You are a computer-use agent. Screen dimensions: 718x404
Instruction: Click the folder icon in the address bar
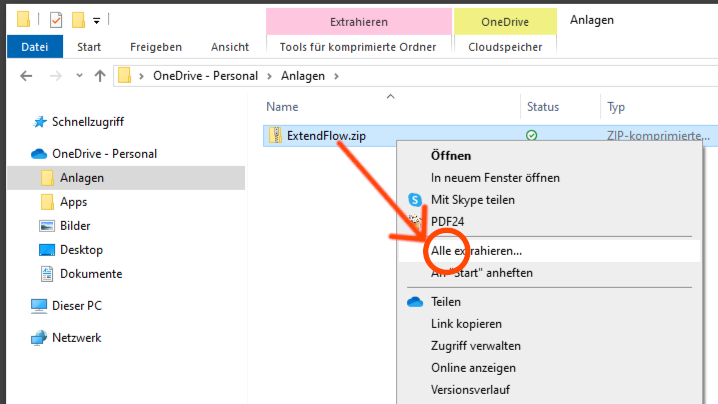pyautogui.click(x=125, y=75)
